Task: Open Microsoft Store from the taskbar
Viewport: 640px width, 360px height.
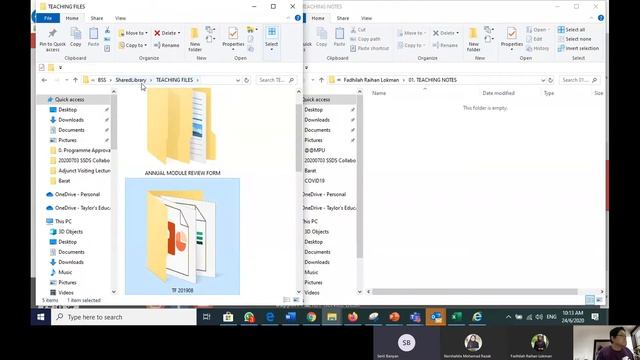Action: (228, 317)
